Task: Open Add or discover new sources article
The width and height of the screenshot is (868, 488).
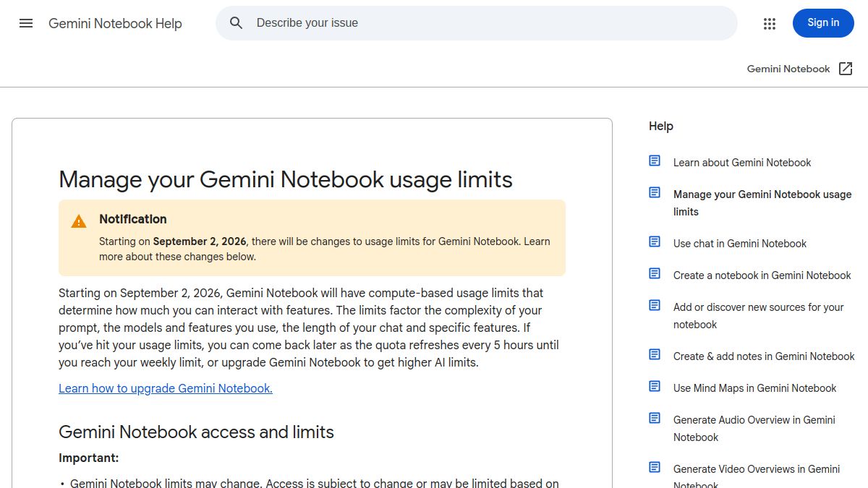Action: [759, 316]
